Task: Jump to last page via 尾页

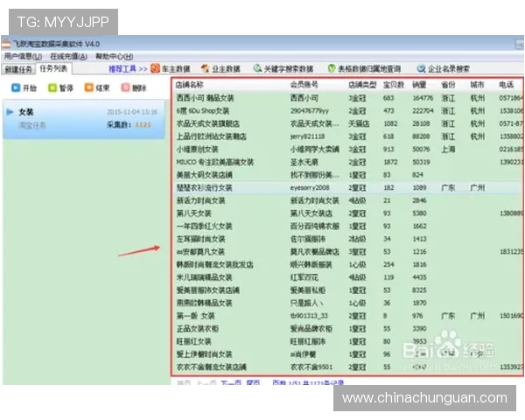Action: tap(253, 382)
